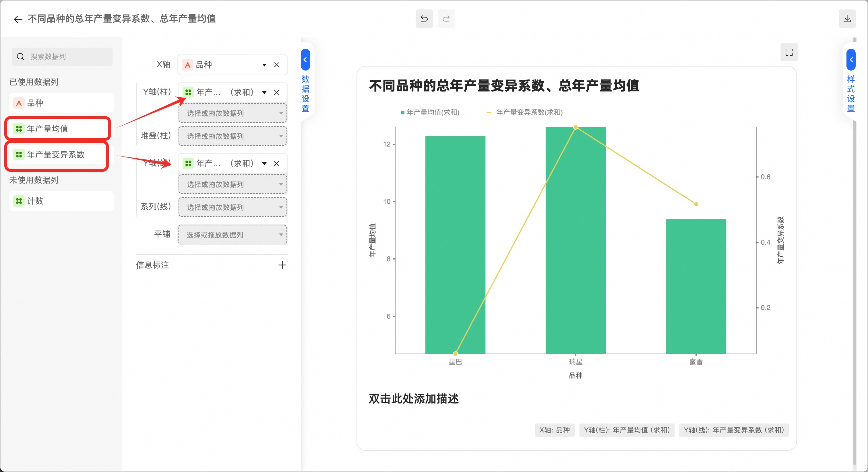Viewport: 868px width, 472px height.
Task: Open the X轴 品种 dropdown arrow
Action: tap(264, 65)
